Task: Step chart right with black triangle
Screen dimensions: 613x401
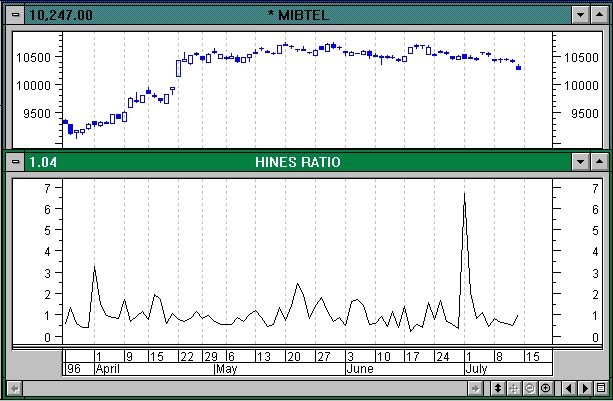Action: tap(585, 388)
